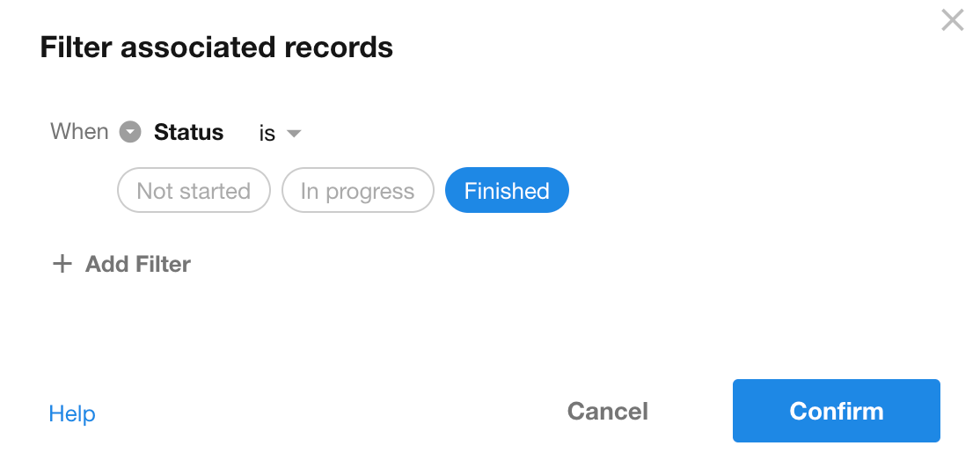Viewport: 980px width, 475px height.
Task: Open the Help link
Action: coord(72,413)
